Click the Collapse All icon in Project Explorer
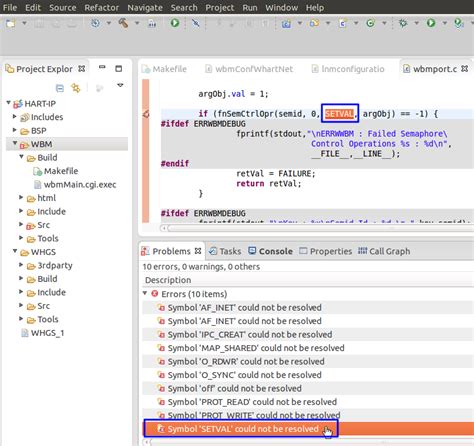Viewport: 474px width, 446px height. pos(60,88)
